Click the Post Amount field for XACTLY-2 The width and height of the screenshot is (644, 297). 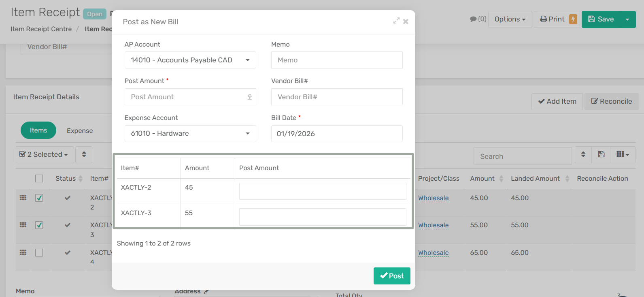click(322, 191)
